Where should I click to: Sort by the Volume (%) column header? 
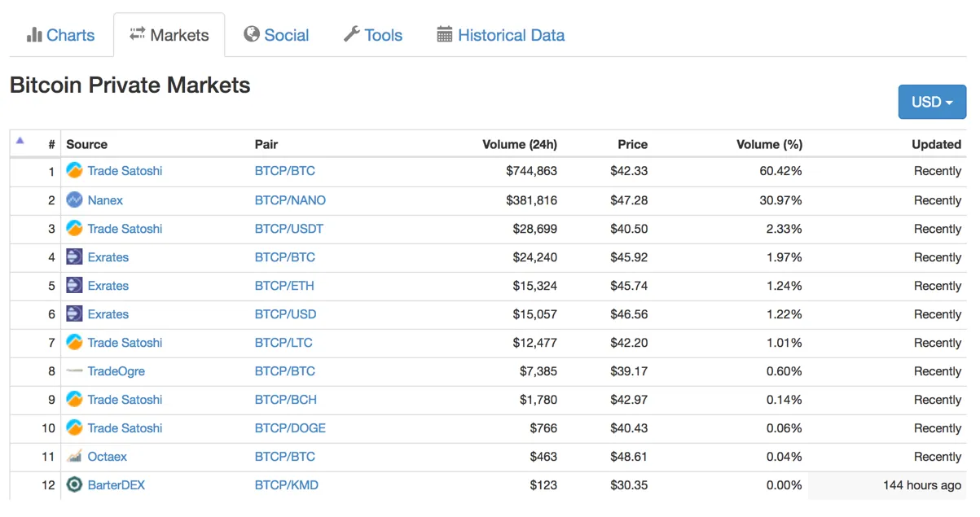click(x=769, y=144)
